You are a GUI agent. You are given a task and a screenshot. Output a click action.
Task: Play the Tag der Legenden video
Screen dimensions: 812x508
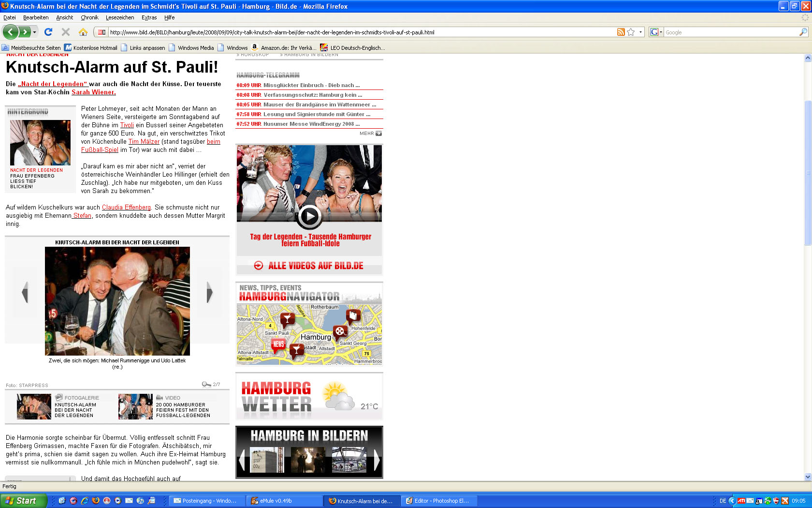pyautogui.click(x=309, y=217)
